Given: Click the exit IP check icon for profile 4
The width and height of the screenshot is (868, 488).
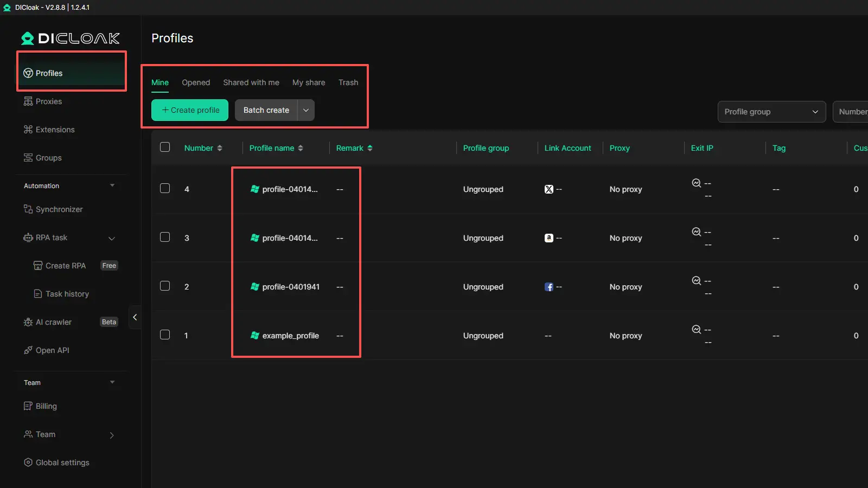Looking at the screenshot, I should click(697, 183).
